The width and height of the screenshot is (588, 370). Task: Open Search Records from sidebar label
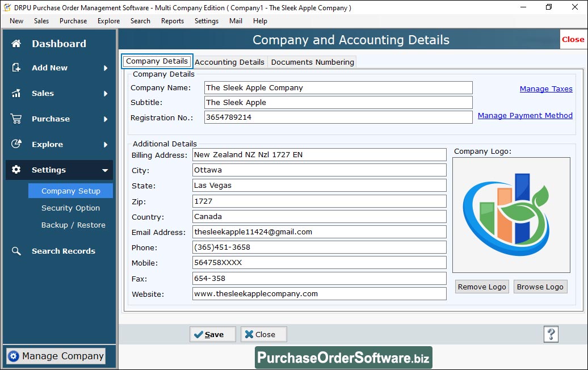pos(64,251)
